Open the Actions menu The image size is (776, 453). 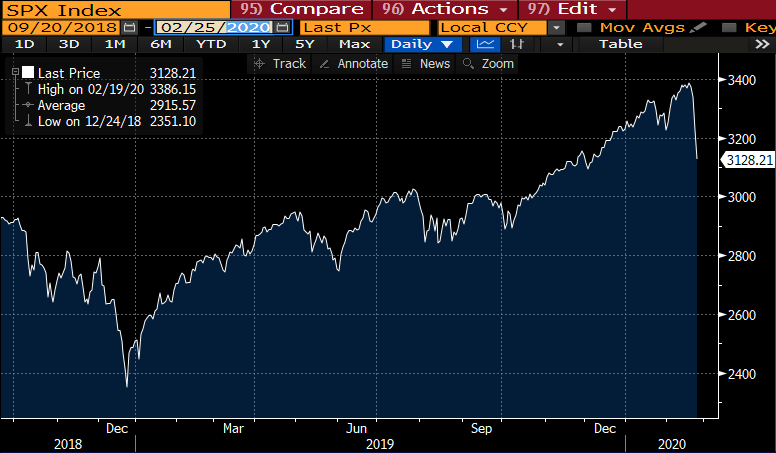pyautogui.click(x=442, y=9)
